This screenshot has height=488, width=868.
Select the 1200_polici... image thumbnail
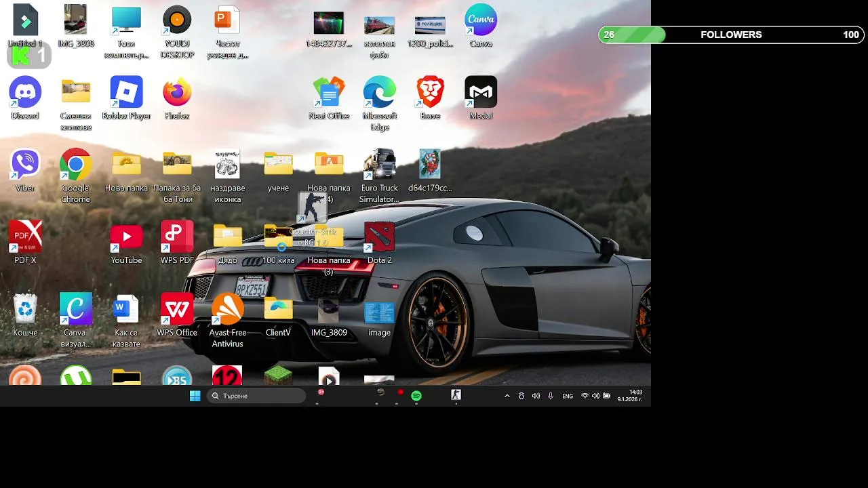[x=430, y=26]
